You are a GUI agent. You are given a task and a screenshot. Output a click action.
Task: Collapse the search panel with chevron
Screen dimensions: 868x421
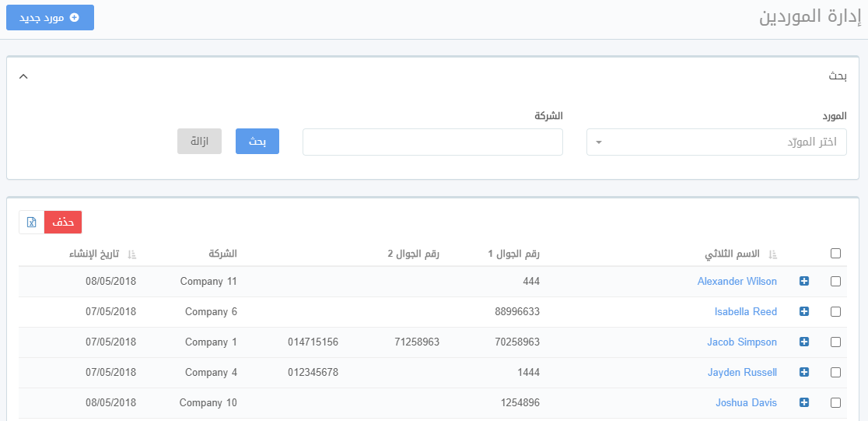pos(23,76)
